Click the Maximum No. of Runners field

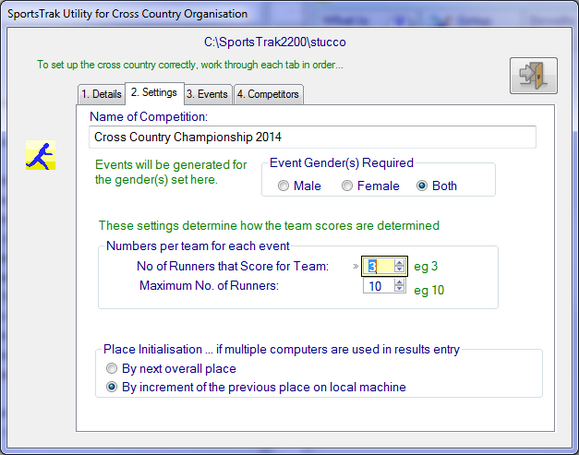pyautogui.click(x=378, y=286)
